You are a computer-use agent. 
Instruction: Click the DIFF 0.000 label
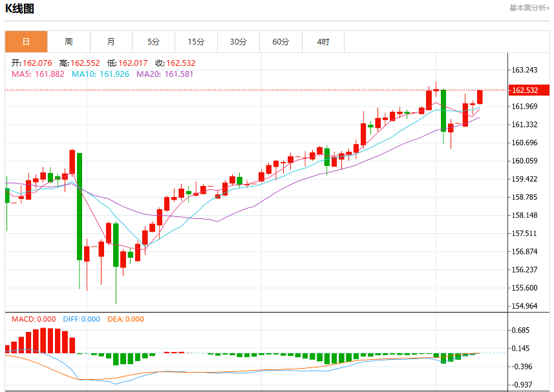(x=81, y=319)
